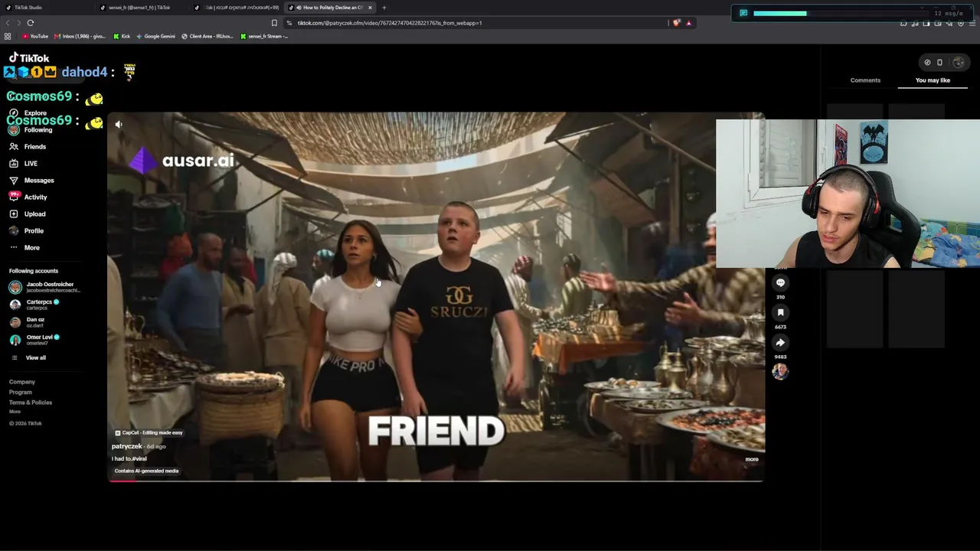980x551 pixels.
Task: Click the Brave Rewards triangle icon
Action: click(x=688, y=23)
